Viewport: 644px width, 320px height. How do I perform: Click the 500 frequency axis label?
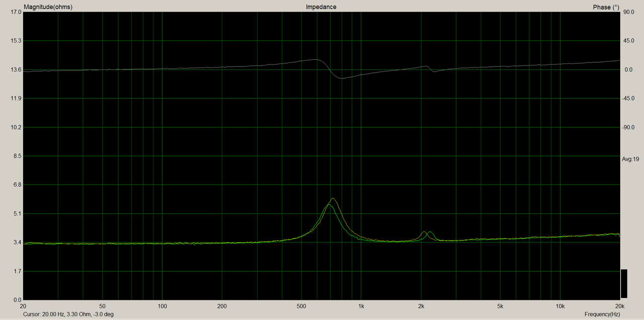[301, 306]
